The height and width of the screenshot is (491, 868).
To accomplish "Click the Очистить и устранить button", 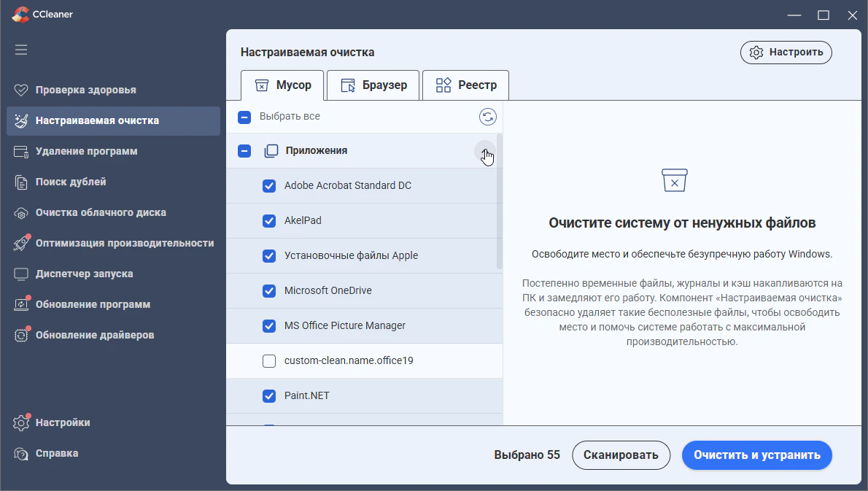I will tap(756, 455).
